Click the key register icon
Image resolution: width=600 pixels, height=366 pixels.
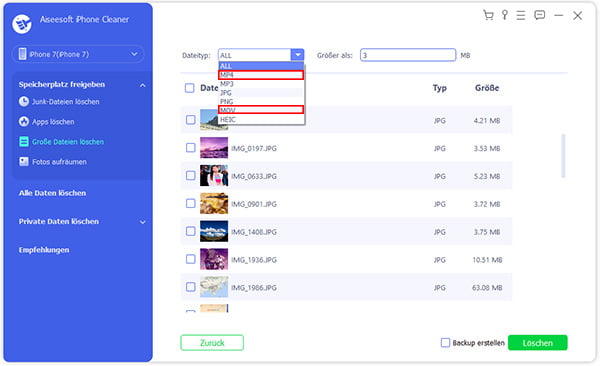[505, 15]
